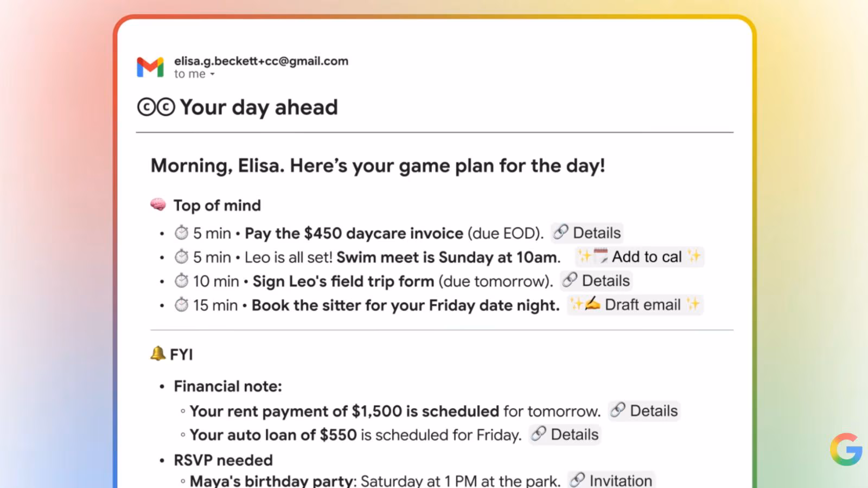Click the stopwatch icon on the field trip item
Screen dimensions: 868x488
(181, 281)
